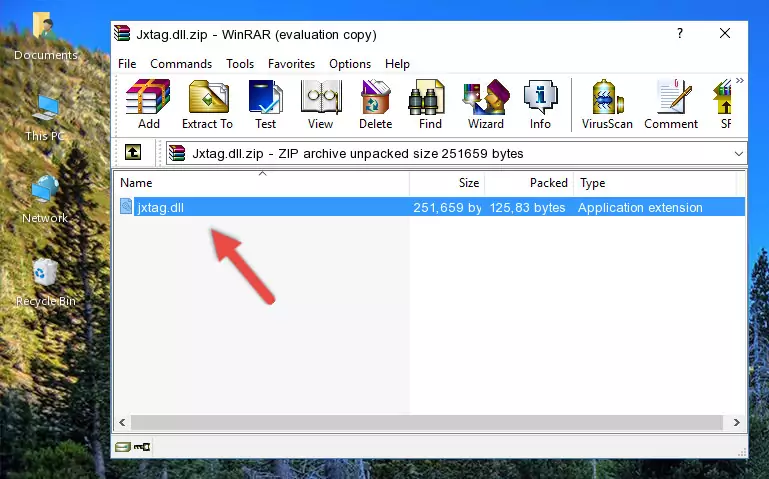Click the partially visible SFX toolbar icon
This screenshot has width=769, height=479.
click(x=724, y=104)
